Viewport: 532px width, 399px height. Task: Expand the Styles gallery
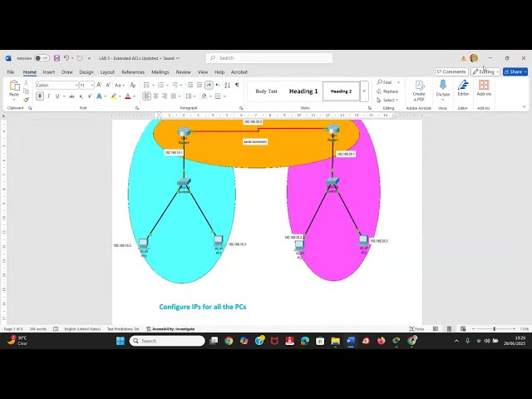click(x=364, y=91)
